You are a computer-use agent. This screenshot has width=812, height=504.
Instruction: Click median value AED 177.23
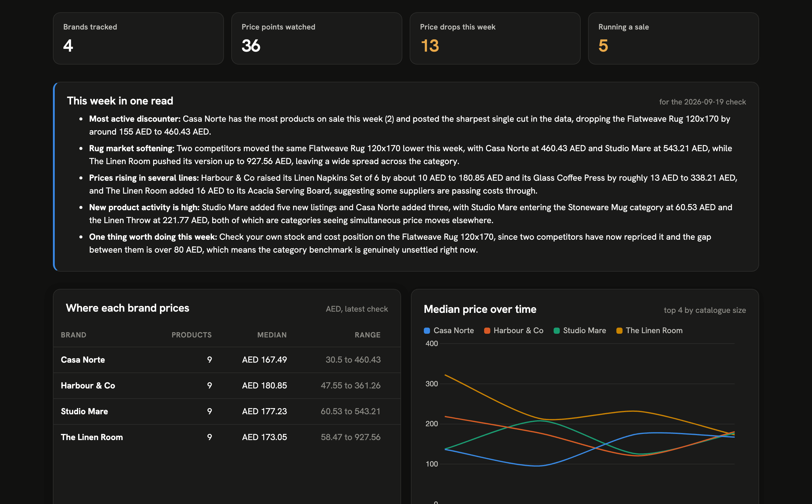click(264, 411)
